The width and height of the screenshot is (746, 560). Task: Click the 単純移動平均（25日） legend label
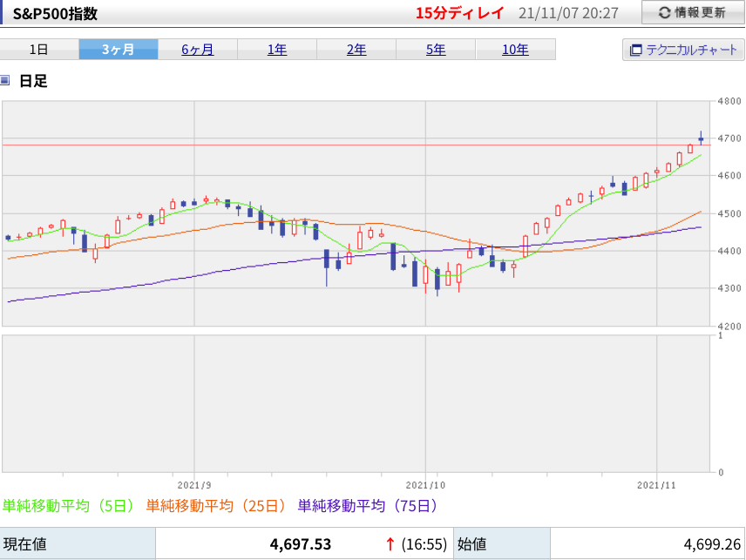point(217,505)
